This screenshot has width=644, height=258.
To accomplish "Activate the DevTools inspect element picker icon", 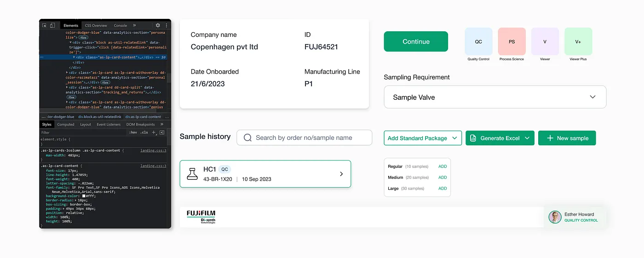I will pos(45,26).
